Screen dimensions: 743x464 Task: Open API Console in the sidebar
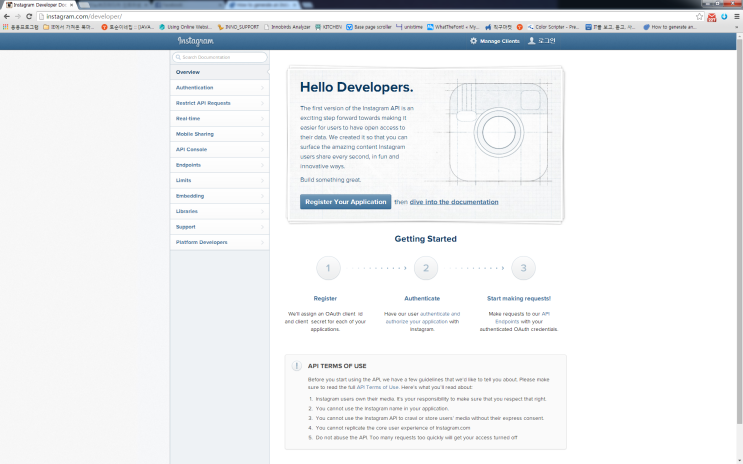(x=219, y=149)
